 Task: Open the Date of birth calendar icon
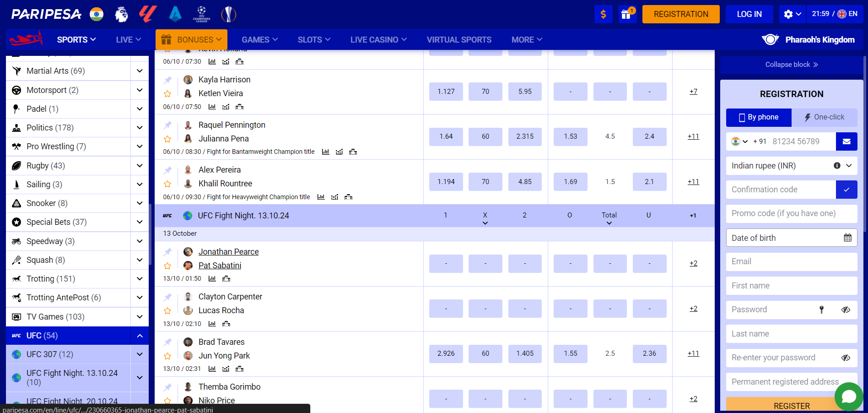847,238
